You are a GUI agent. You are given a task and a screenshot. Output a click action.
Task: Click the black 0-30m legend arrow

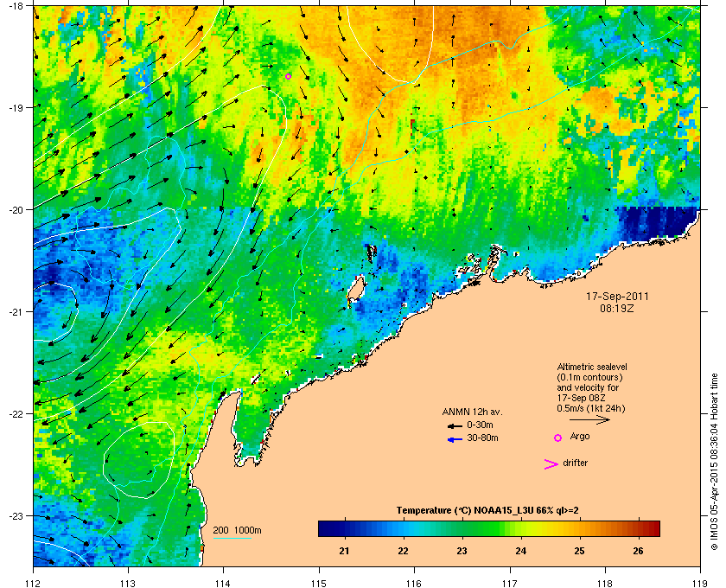(x=455, y=425)
